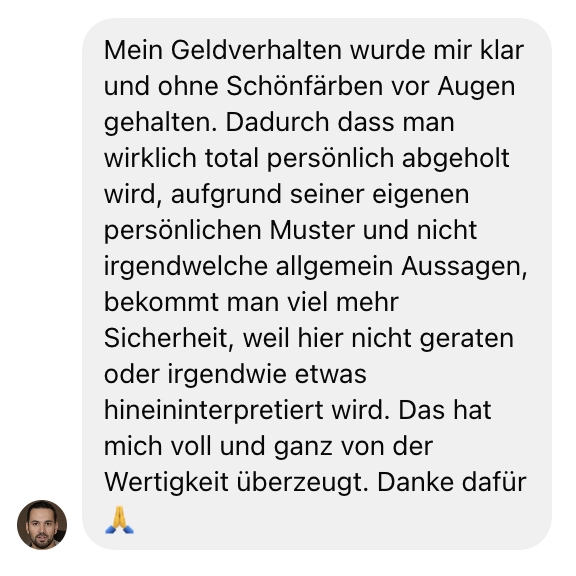Click the word "Dadurch" in the chat bubble
The width and height of the screenshot is (576, 576).
point(277,122)
